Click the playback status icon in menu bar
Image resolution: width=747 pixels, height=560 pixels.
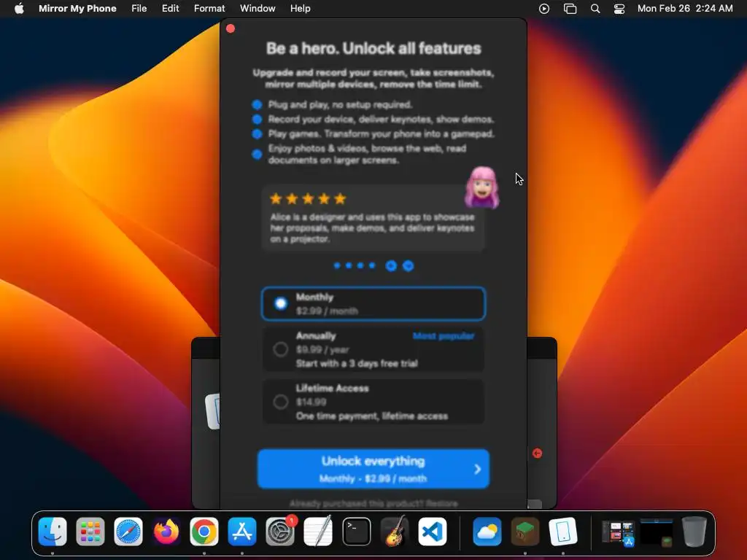point(544,9)
